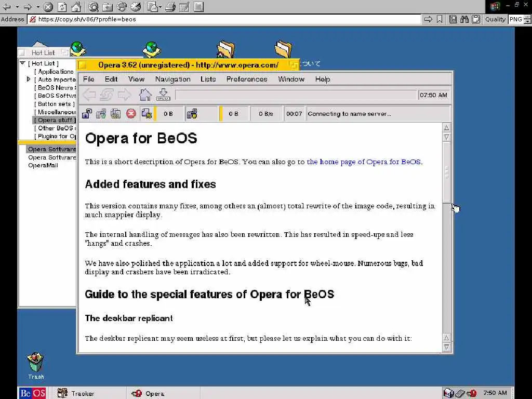Click the binoculars find icon
Screen dimensions: 532x399
pos(464,19)
